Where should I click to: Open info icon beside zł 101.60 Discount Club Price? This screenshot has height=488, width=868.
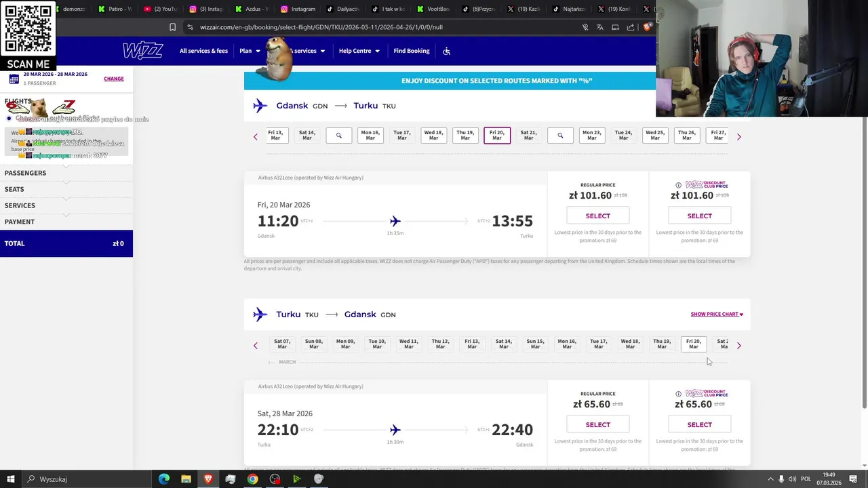tap(678, 185)
